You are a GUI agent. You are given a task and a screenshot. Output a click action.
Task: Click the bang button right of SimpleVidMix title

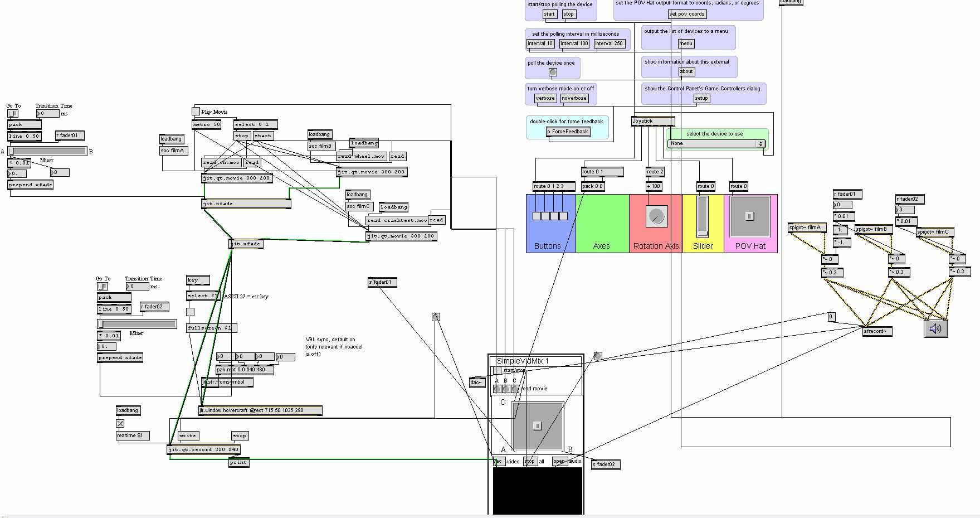pyautogui.click(x=598, y=356)
